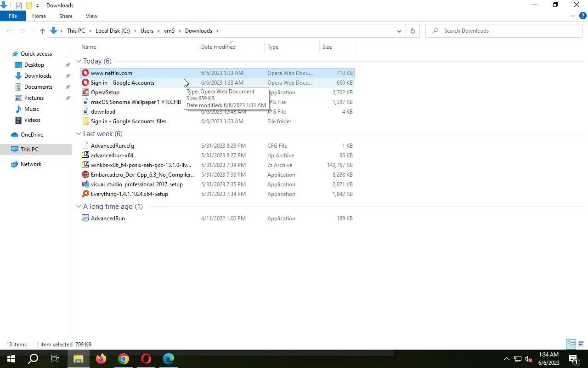Viewport: 588px width, 368px height.
Task: Select Quick access in navigation pane
Action: tap(36, 54)
